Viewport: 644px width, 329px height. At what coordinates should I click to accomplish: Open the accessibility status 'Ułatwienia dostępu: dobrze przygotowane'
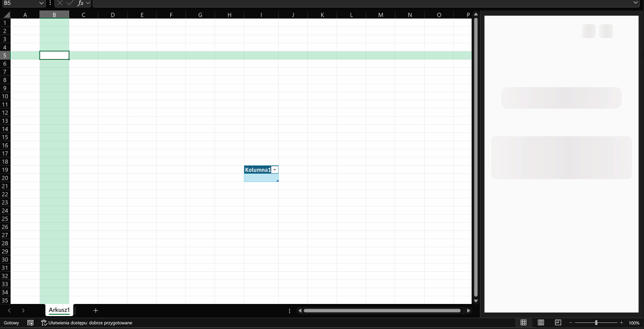coord(87,323)
